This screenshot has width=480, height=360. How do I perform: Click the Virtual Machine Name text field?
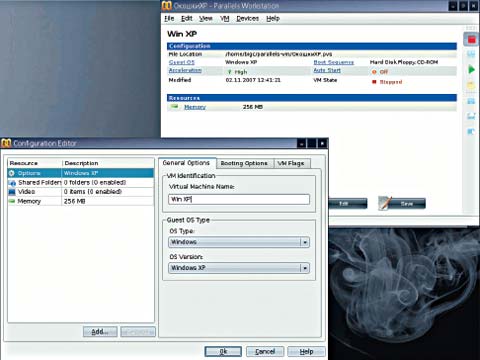point(239,199)
